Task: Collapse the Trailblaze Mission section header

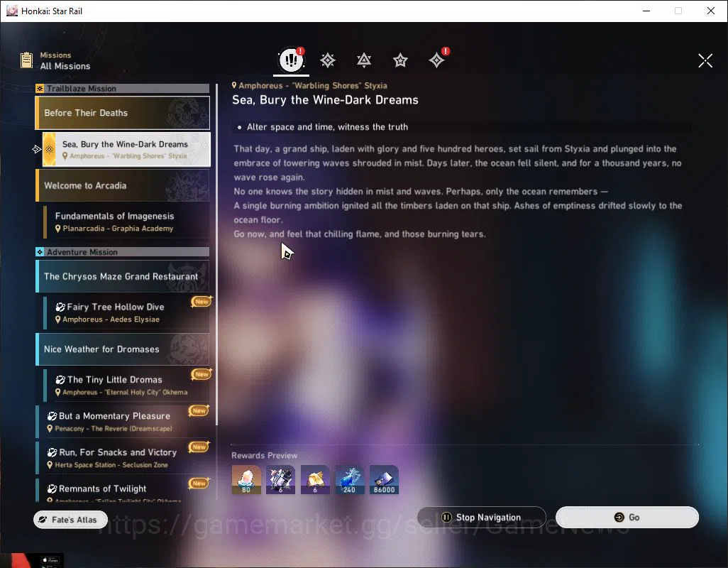Action: [123, 88]
